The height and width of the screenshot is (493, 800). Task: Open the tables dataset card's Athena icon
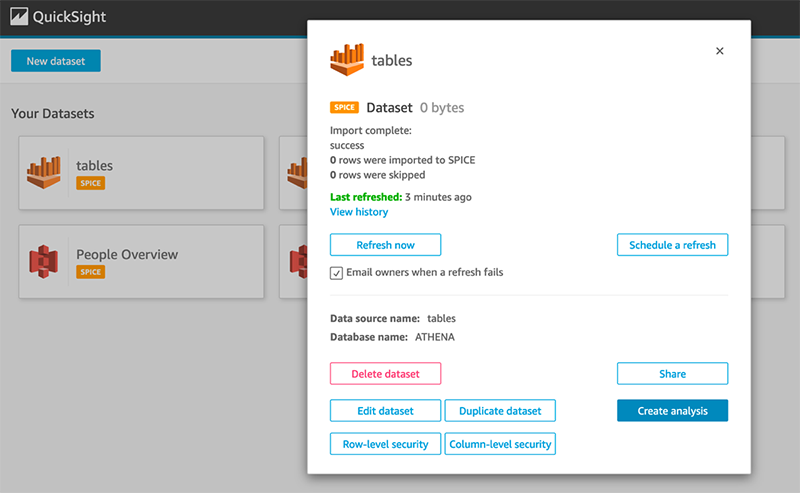point(44,172)
